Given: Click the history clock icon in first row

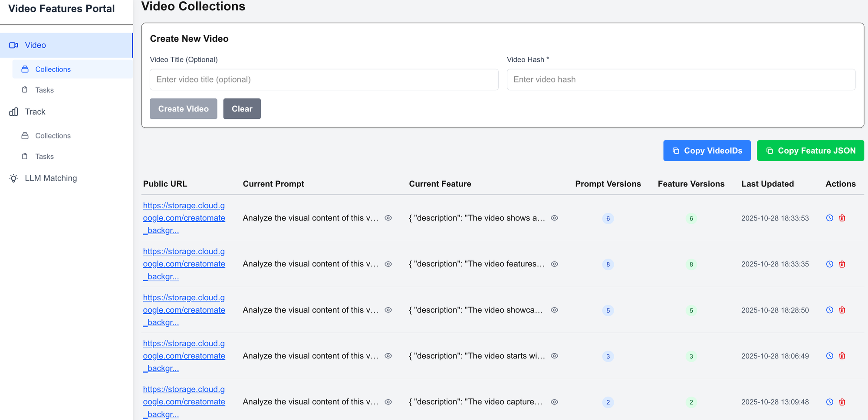Looking at the screenshot, I should tap(829, 218).
